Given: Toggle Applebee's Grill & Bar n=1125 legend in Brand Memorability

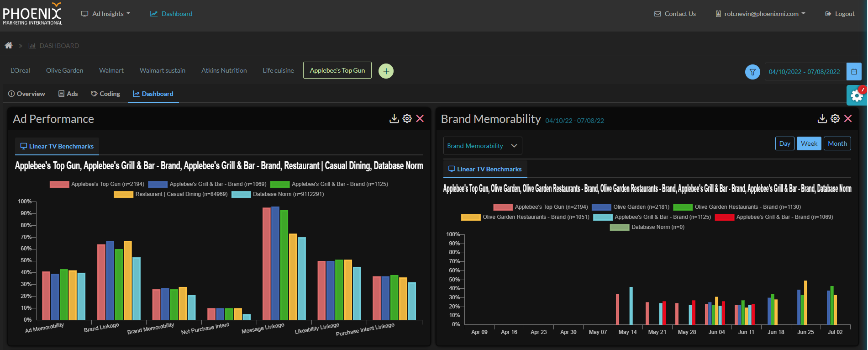Looking at the screenshot, I should click(652, 217).
